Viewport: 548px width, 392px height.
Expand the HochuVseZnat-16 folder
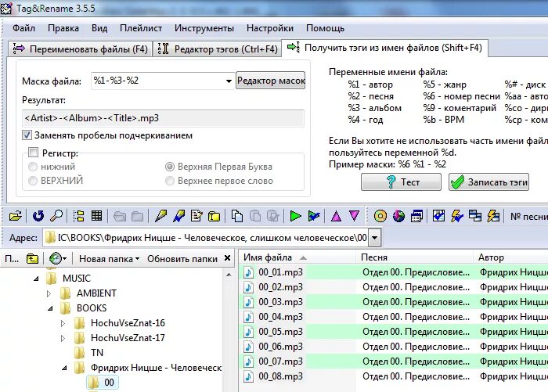63,323
